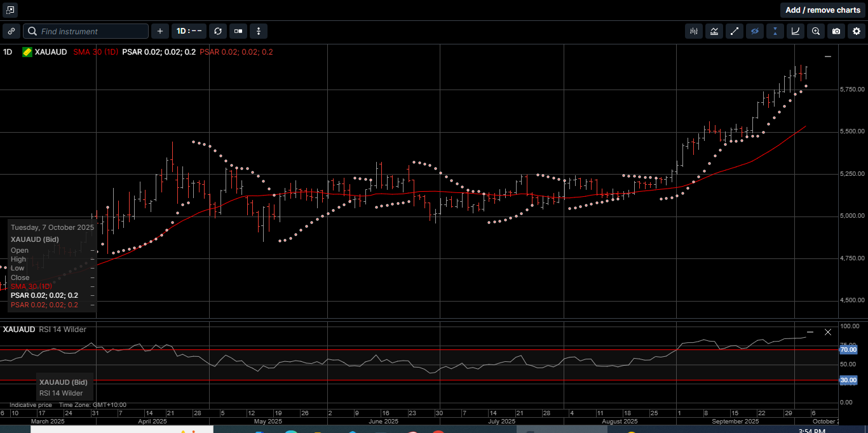The image size is (868, 433).
Task: Click the plus button beside search
Action: click(160, 31)
